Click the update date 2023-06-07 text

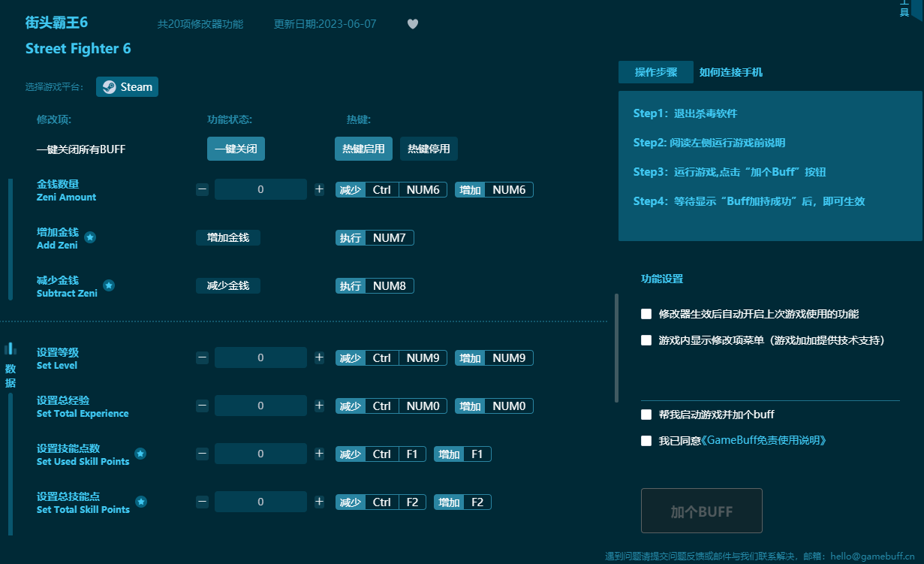pyautogui.click(x=325, y=24)
